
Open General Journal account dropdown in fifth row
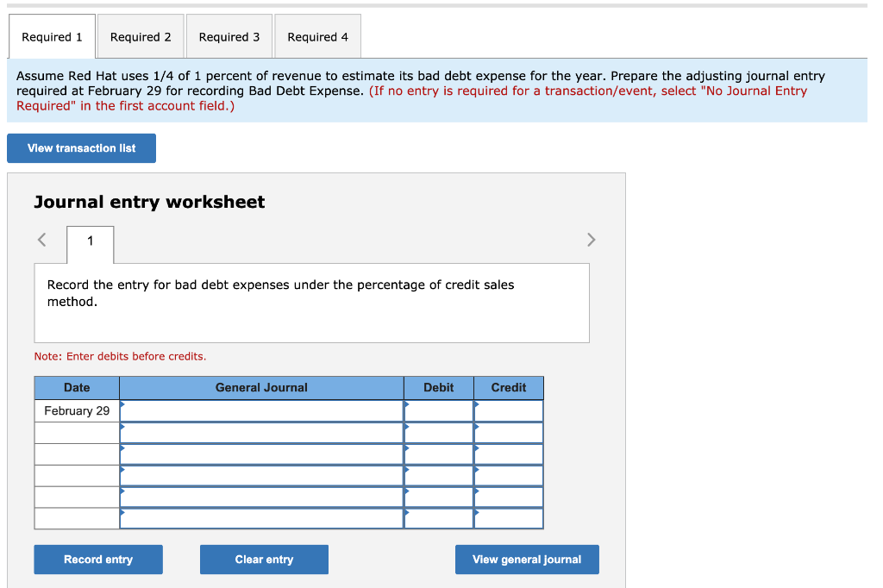[x=261, y=497]
